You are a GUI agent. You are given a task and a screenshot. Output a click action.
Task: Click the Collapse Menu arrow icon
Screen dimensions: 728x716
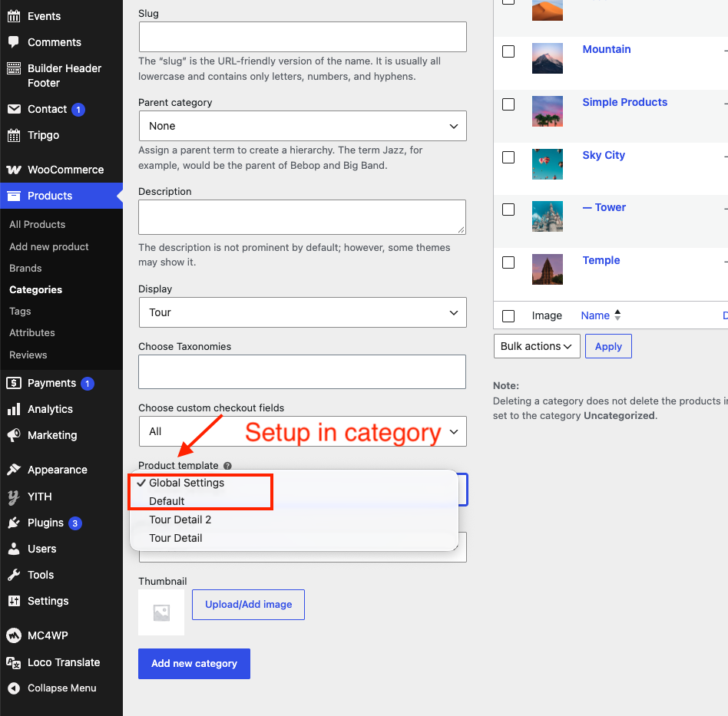coord(14,688)
